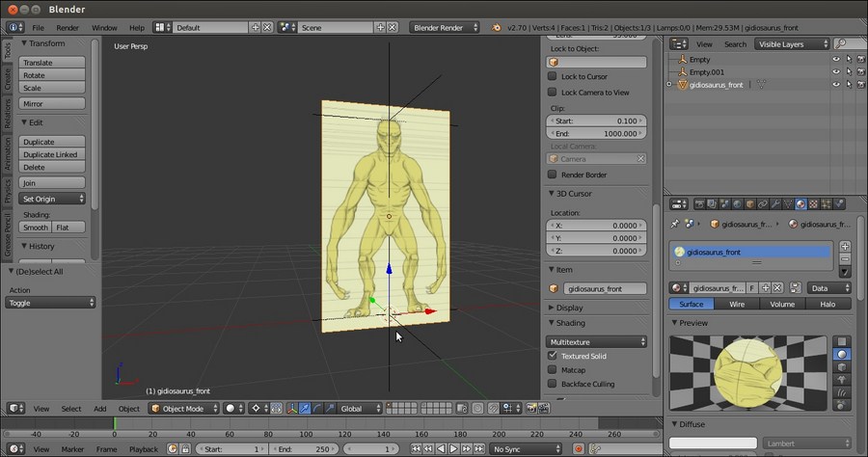Remove material slot with minus icon
Screen dimensions: 868x457
(x=845, y=259)
